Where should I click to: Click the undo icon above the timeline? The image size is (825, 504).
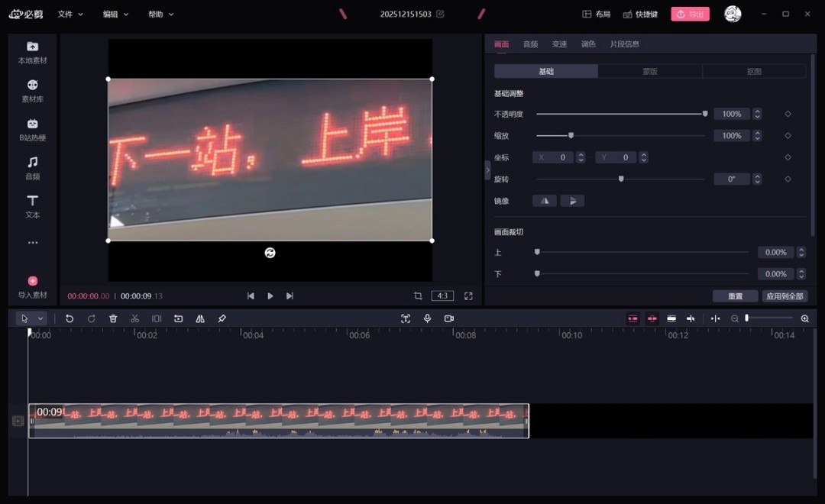[x=70, y=318]
